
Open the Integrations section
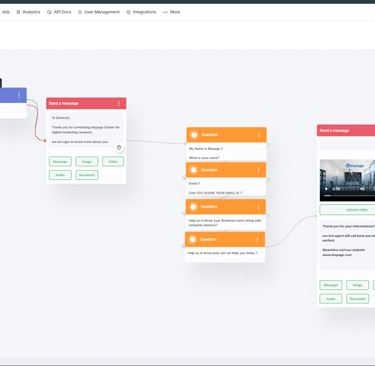[x=141, y=12]
